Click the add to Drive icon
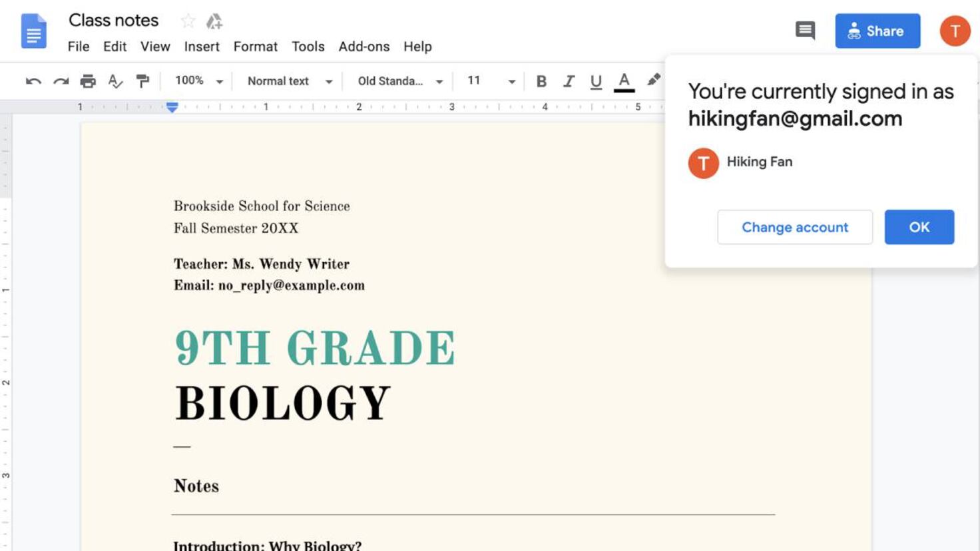 click(x=214, y=21)
